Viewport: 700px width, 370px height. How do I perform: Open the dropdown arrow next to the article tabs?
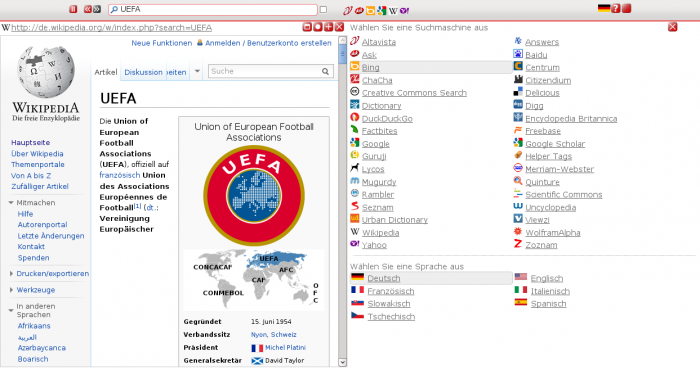pyautogui.click(x=197, y=71)
